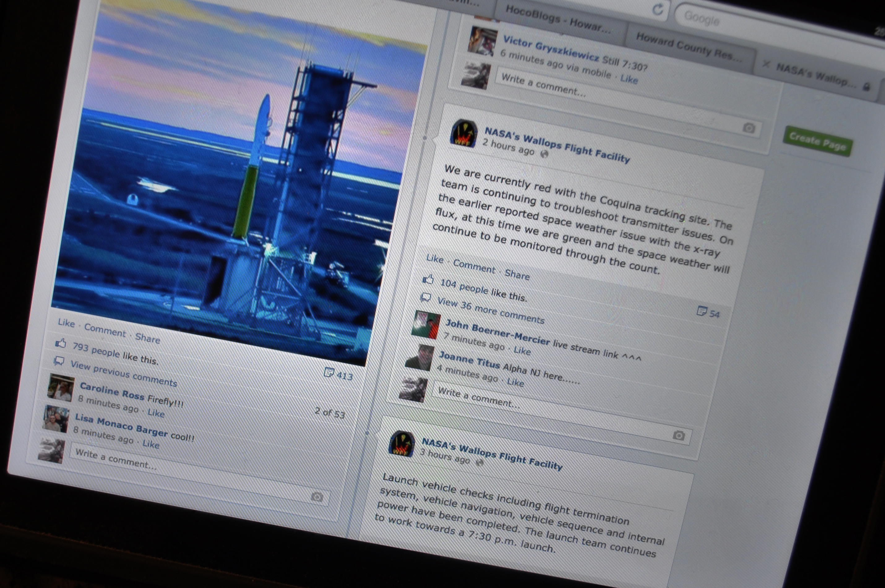885x588 pixels.
Task: Click thumbs-up icon beside 104 people
Action: pyautogui.click(x=428, y=279)
